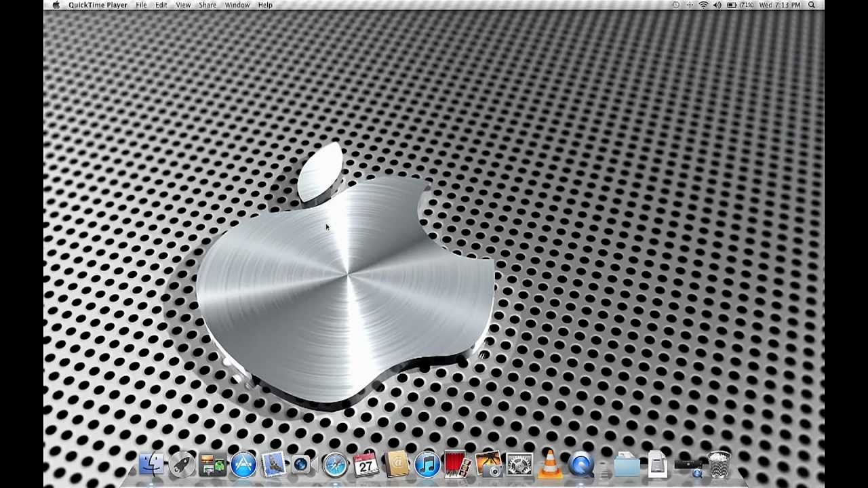Launch iTunes from the Dock
Viewport: 868px width, 488px height.
click(427, 465)
